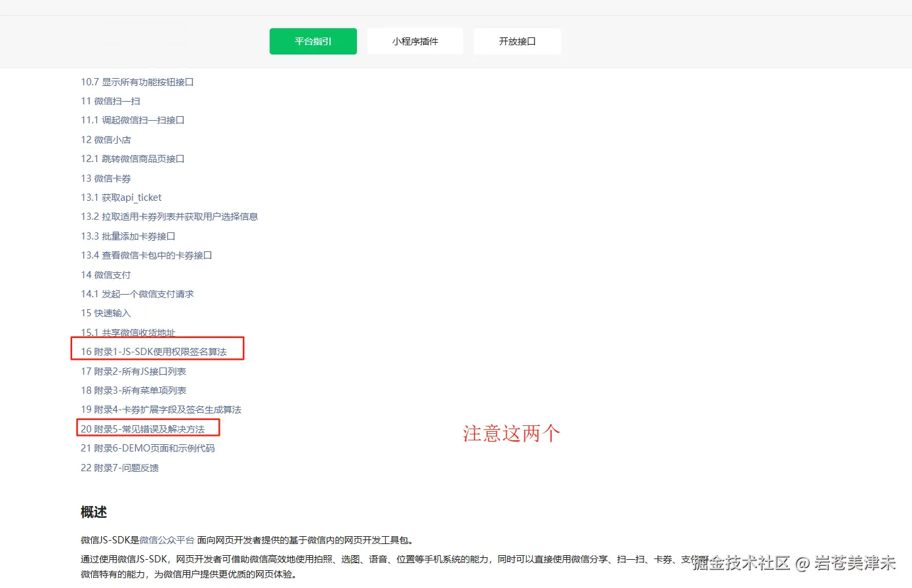Go to section 15 快速输入
Viewport: 912px width, 588px height.
point(106,313)
